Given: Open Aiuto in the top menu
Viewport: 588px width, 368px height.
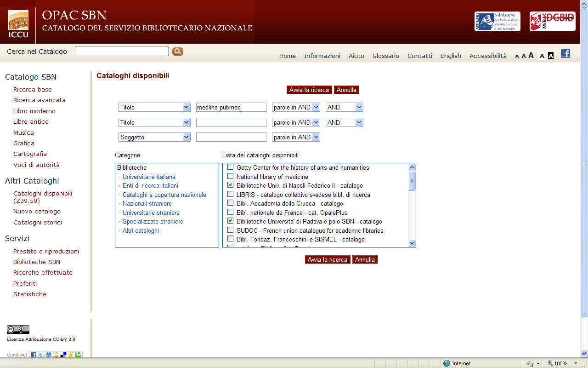Looking at the screenshot, I should [356, 56].
